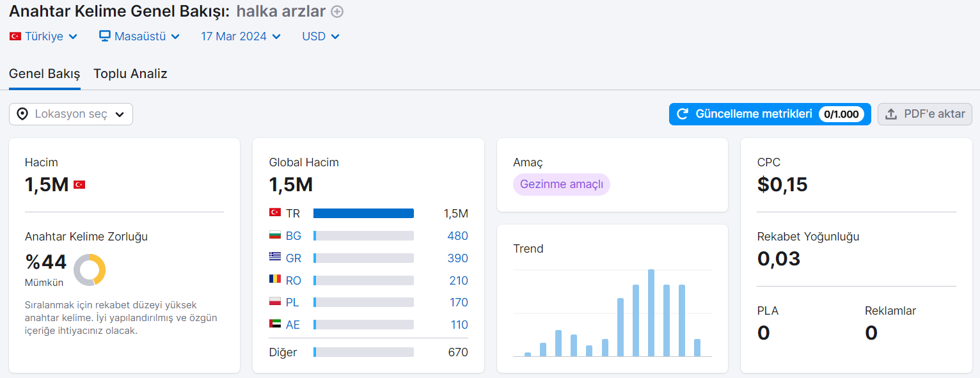This screenshot has width=980, height=378.
Task: Click the keyword difficulty donut chart
Action: pyautogui.click(x=90, y=270)
